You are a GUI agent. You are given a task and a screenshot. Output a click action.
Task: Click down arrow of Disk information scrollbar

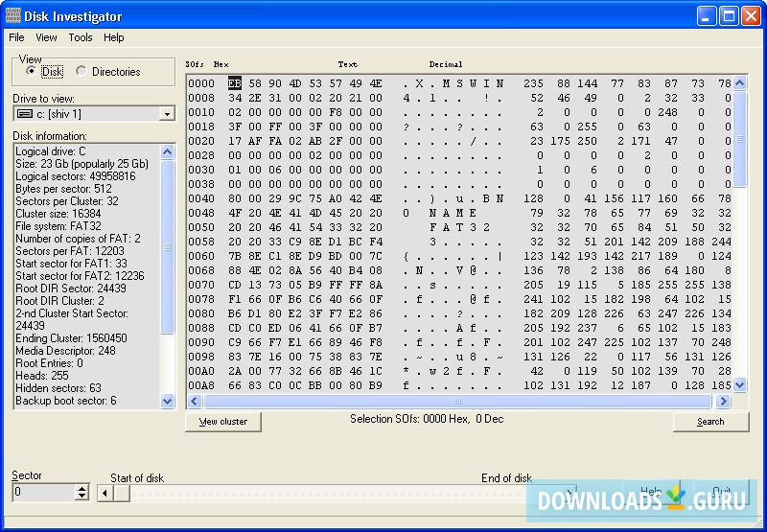pos(167,402)
